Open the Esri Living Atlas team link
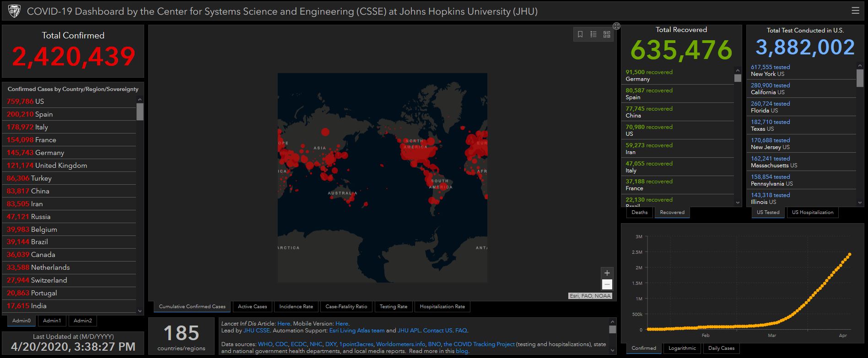Viewport: 868px width, 358px height. (x=357, y=331)
